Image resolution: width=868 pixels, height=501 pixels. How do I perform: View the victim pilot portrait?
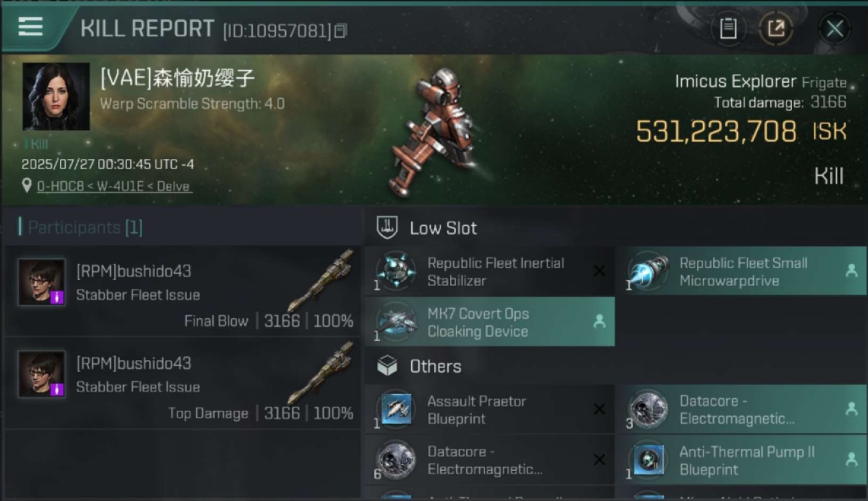click(56, 96)
